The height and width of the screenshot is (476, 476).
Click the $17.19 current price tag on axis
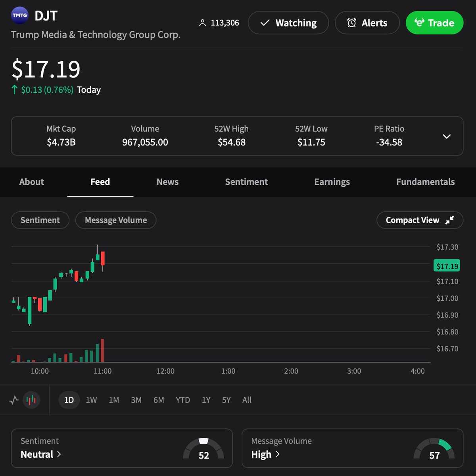click(447, 266)
